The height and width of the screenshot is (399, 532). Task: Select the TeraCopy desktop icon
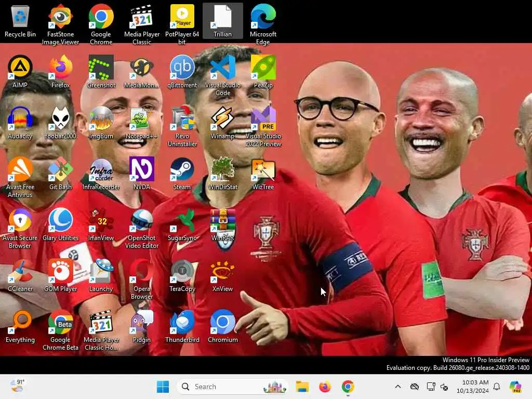pyautogui.click(x=182, y=275)
